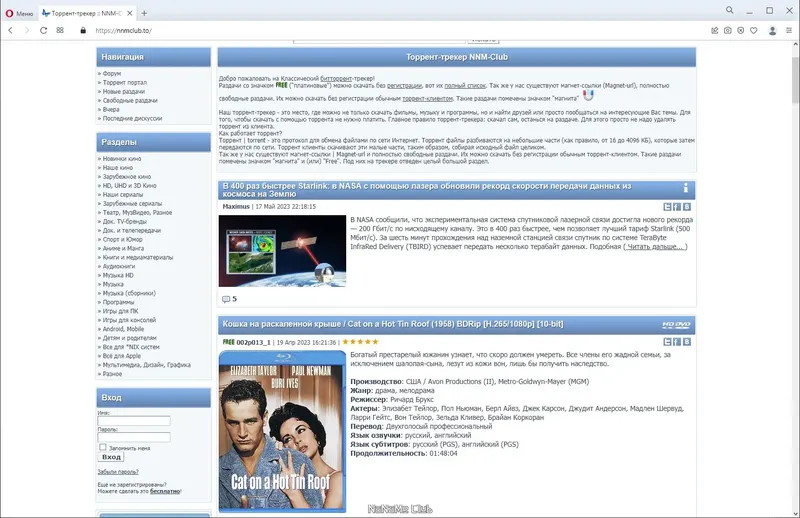Viewport: 800px width, 518px height.
Task: Add page to bookmarks heart icon
Action: (x=754, y=31)
